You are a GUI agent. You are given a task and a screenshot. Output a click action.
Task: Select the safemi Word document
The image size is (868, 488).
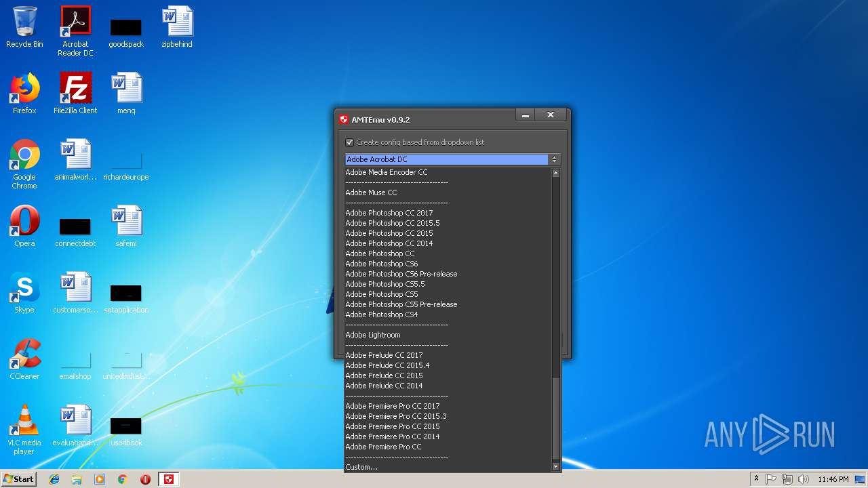(x=126, y=226)
